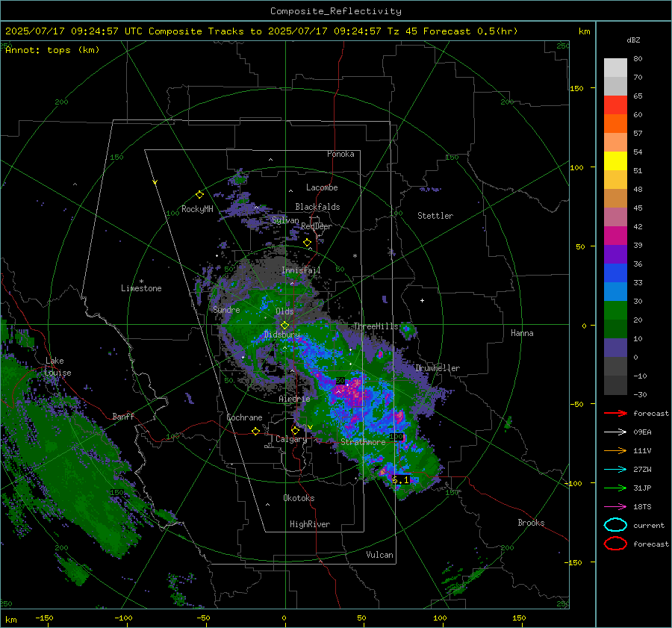672x628 pixels.
Task: Click the yellow diamond marker below Cochrane
Action: [255, 431]
